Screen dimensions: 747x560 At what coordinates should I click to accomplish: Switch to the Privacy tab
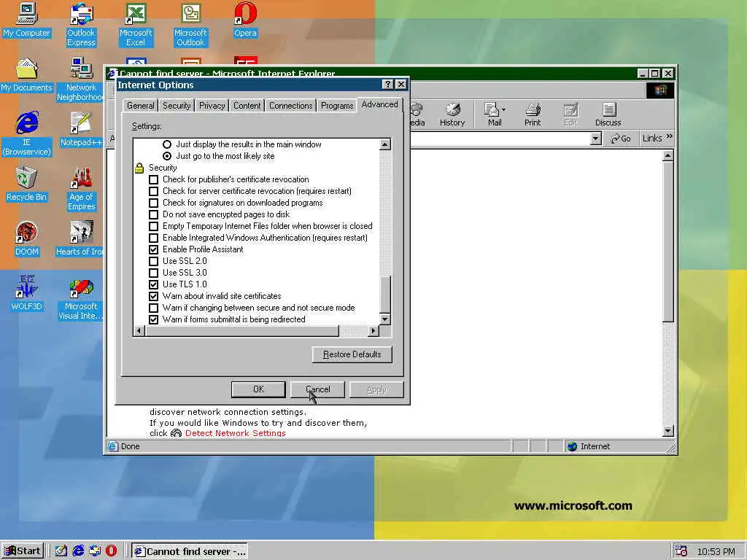pos(212,106)
